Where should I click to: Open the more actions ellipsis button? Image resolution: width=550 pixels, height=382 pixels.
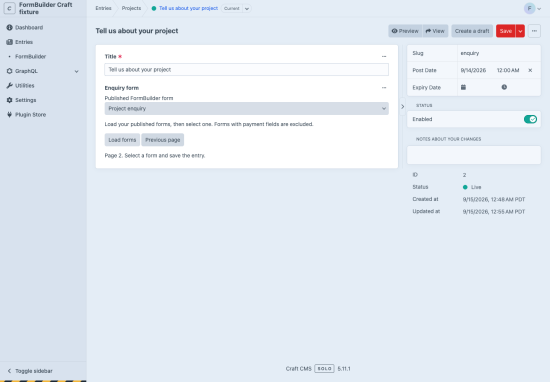pos(534,31)
